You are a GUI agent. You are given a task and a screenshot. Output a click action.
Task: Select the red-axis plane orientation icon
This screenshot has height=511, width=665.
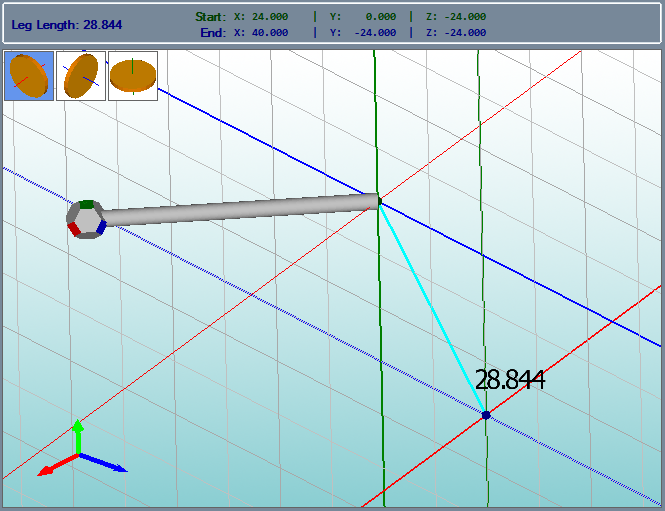click(x=29, y=76)
